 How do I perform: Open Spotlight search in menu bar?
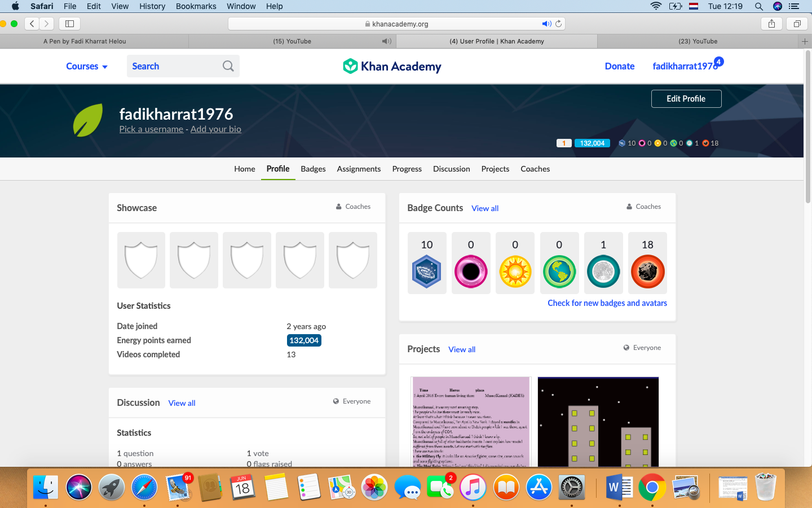click(759, 6)
